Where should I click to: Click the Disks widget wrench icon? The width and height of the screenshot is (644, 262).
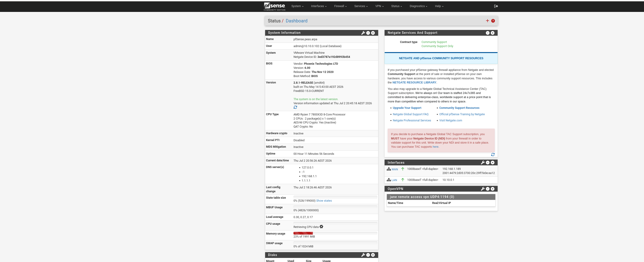click(363, 255)
